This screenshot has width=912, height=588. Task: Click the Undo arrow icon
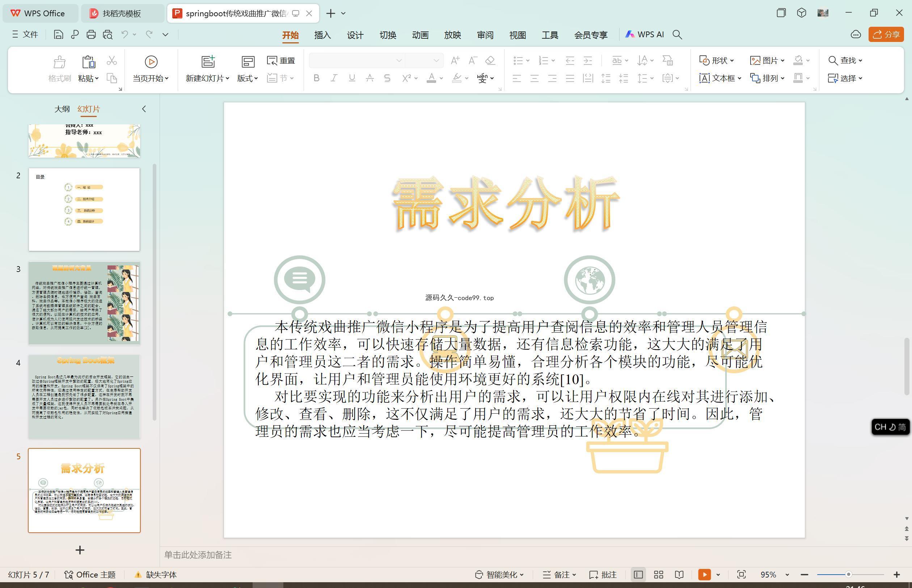[x=124, y=35]
